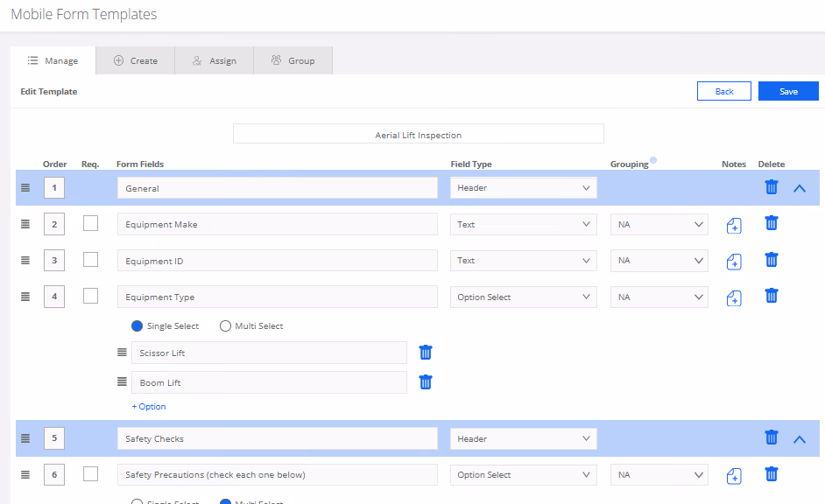Image resolution: width=825 pixels, height=504 pixels.
Task: Edit the Safety Checks field name
Action: (278, 439)
